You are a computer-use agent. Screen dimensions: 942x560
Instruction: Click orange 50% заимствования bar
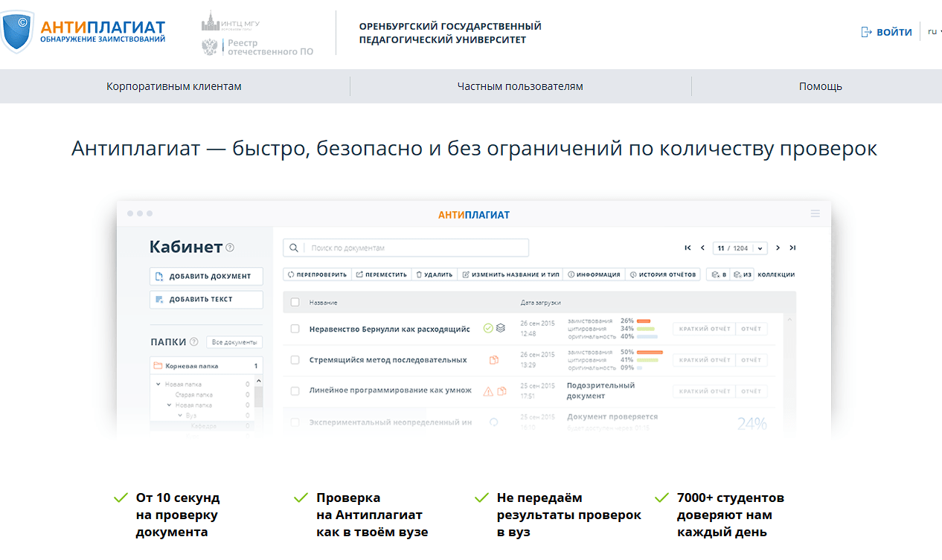(x=650, y=352)
